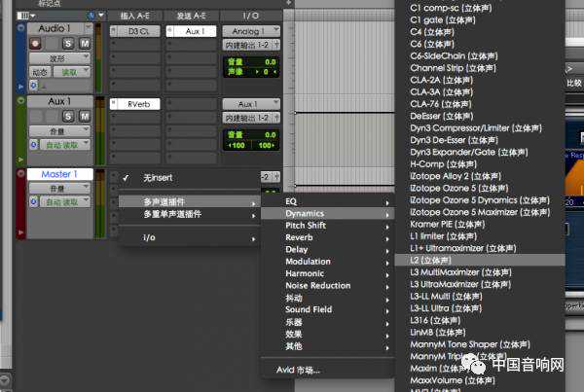Viewport: 584px width, 392px height.
Task: Open the D3 CL insert plugin
Action: 138,31
